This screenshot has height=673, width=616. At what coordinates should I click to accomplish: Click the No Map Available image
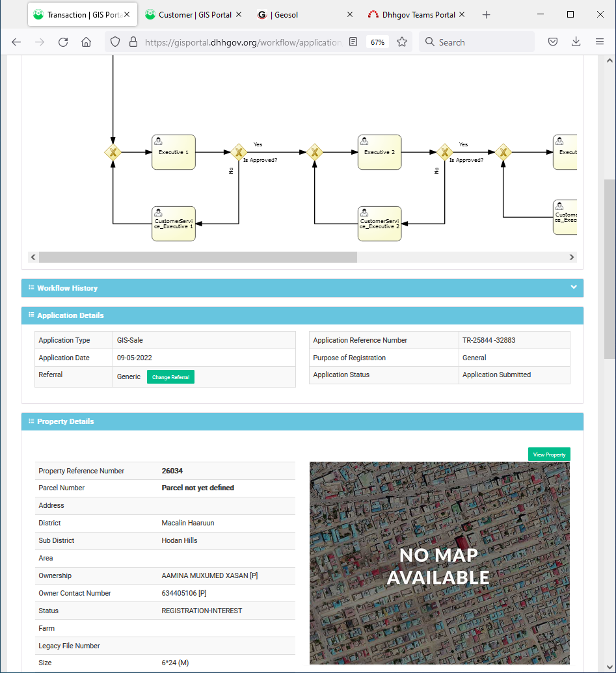point(440,563)
